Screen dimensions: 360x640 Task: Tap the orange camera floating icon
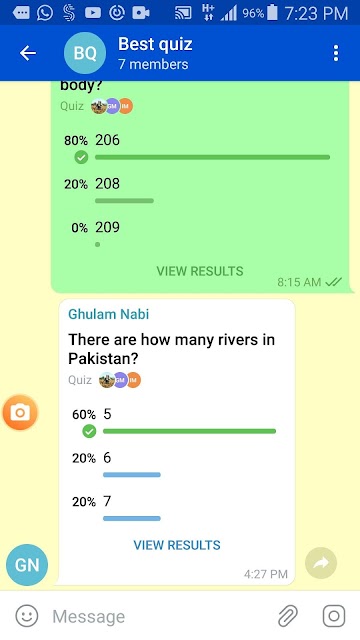click(x=20, y=413)
